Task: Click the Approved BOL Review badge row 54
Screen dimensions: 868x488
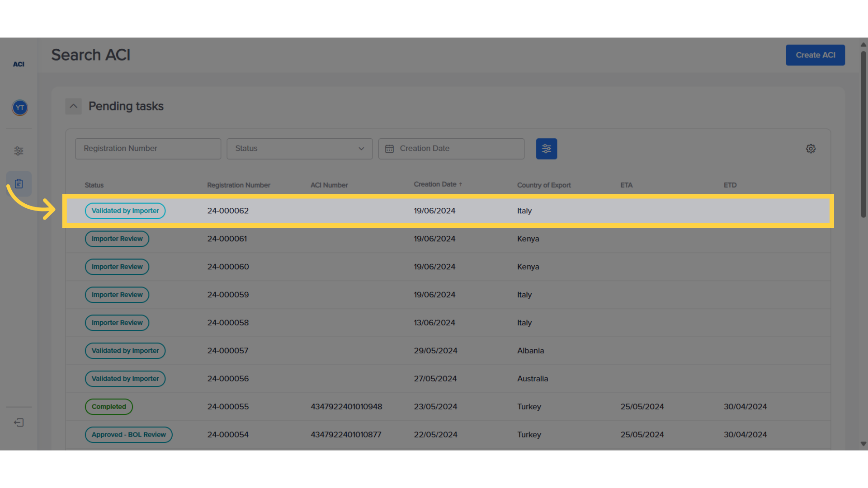Action: (128, 434)
